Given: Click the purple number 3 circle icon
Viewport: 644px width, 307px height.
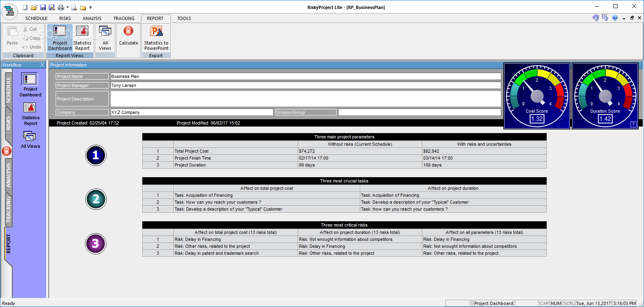Looking at the screenshot, I should point(96,243).
